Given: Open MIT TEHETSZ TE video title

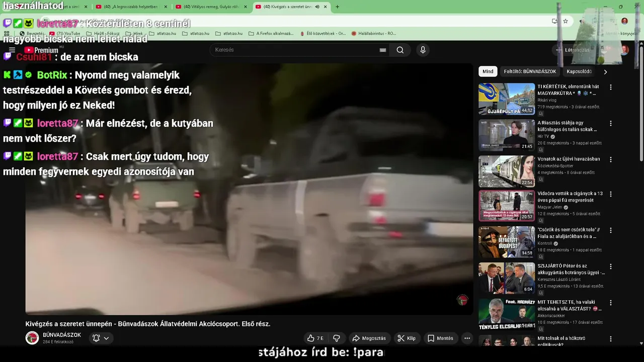Looking at the screenshot, I should pos(570,305).
